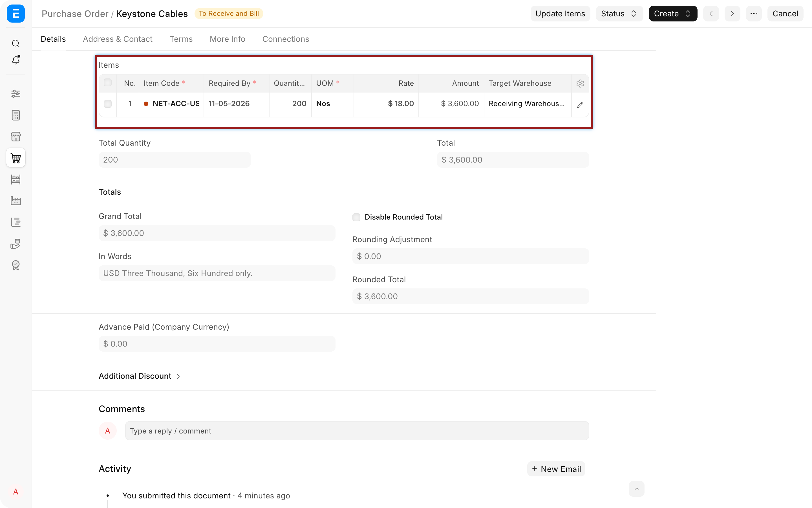The height and width of the screenshot is (508, 812).
Task: Open the Status dropdown
Action: (619, 14)
